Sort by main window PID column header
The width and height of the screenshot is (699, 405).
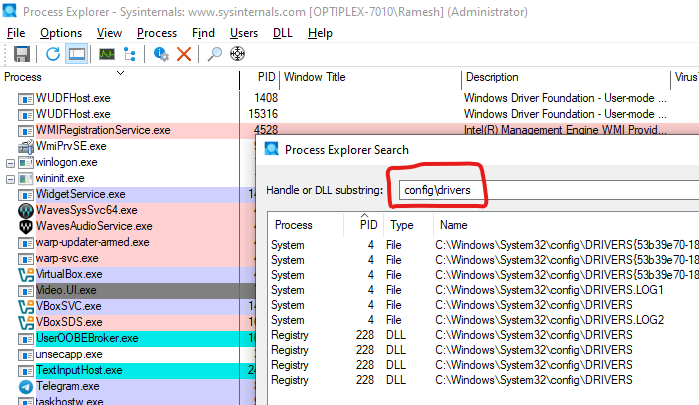267,77
